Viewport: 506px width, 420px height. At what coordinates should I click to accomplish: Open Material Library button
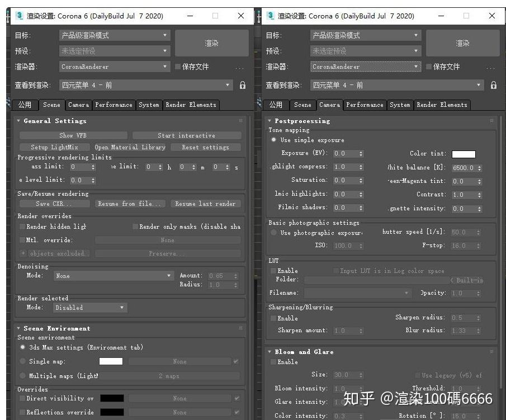pyautogui.click(x=130, y=147)
